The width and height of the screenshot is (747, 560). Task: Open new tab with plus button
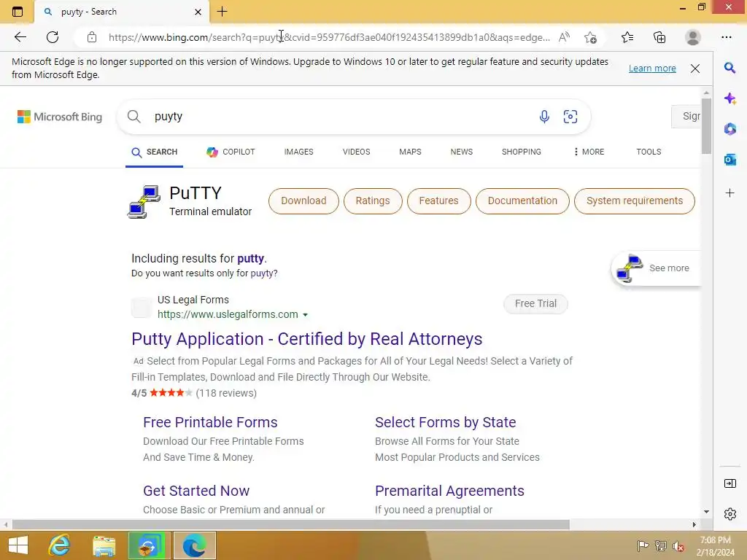(222, 12)
